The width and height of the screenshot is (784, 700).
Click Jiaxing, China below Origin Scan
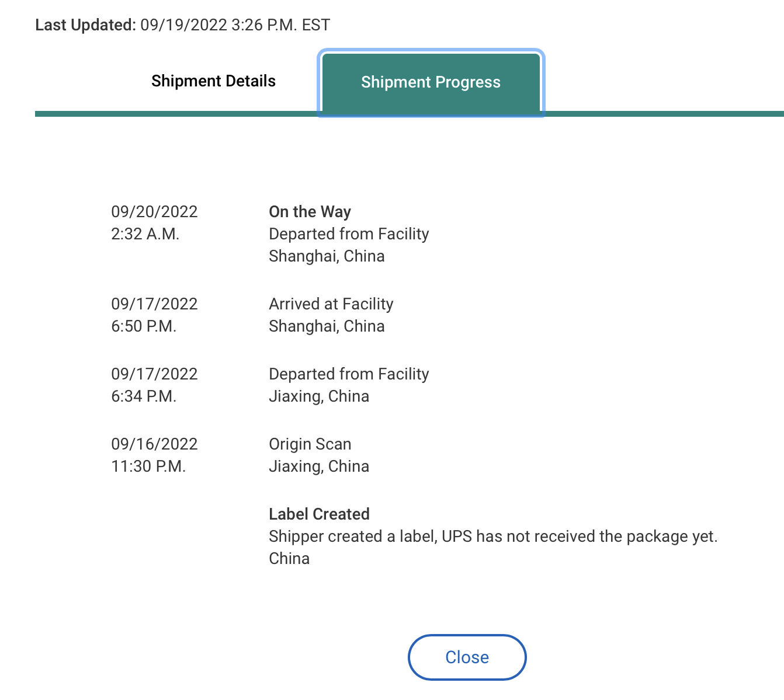pyautogui.click(x=319, y=466)
